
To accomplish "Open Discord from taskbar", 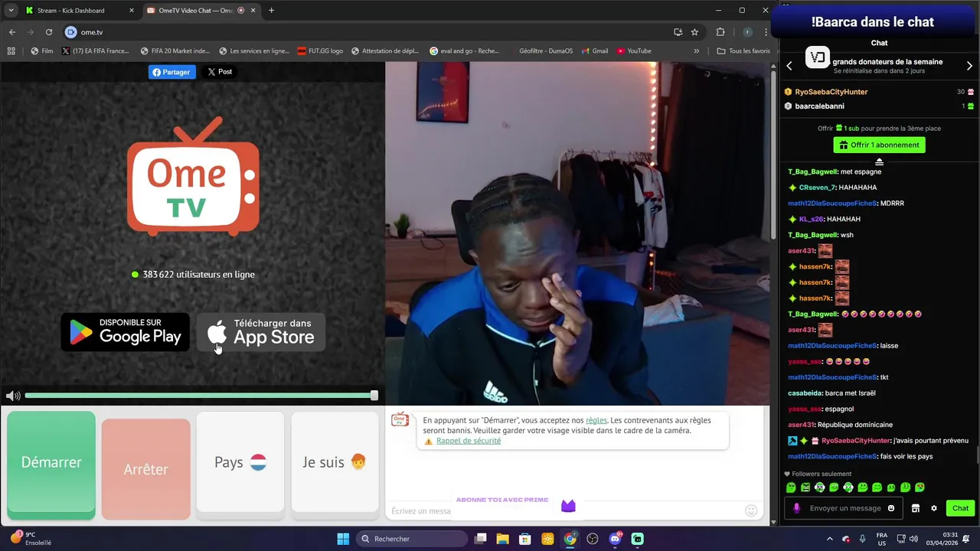I will pos(615,539).
